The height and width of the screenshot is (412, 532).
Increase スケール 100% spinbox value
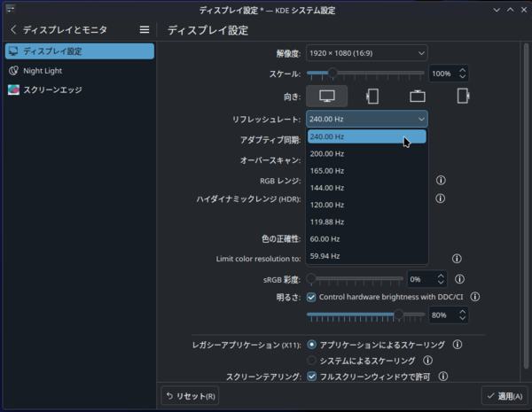463,70
